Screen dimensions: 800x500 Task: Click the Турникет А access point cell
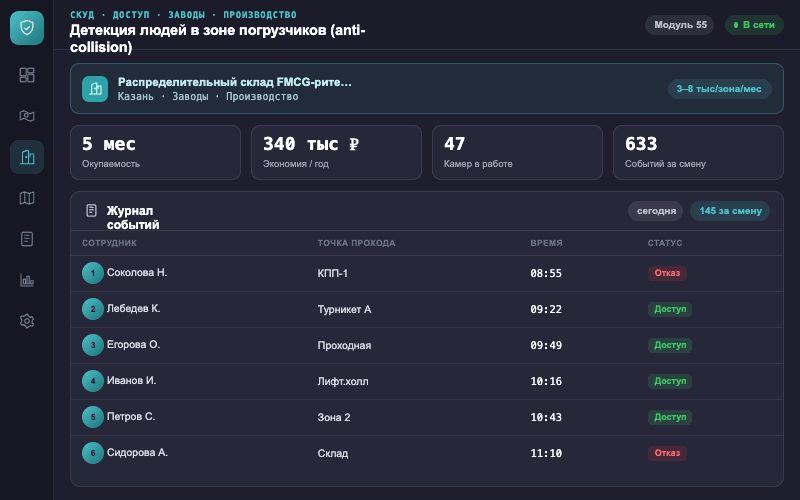point(344,309)
